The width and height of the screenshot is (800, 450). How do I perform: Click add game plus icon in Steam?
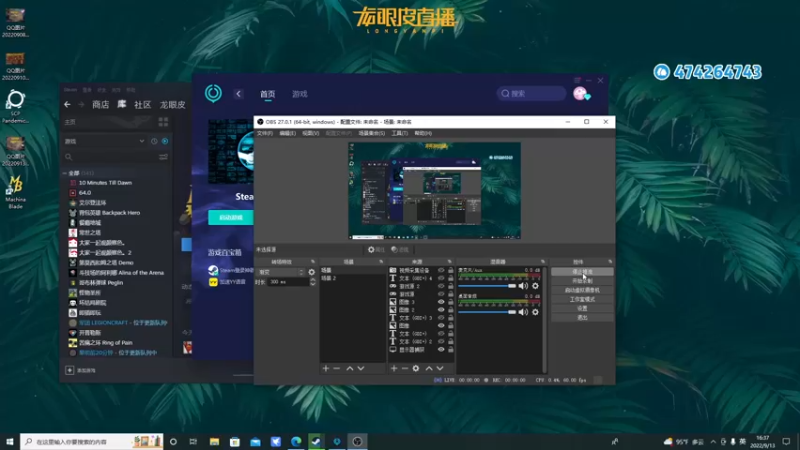pos(70,370)
